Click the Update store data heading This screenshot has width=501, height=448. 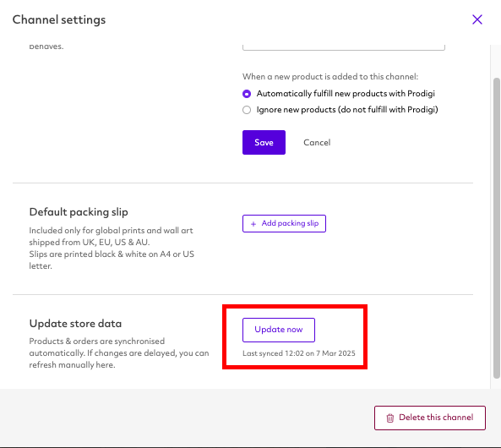click(75, 323)
